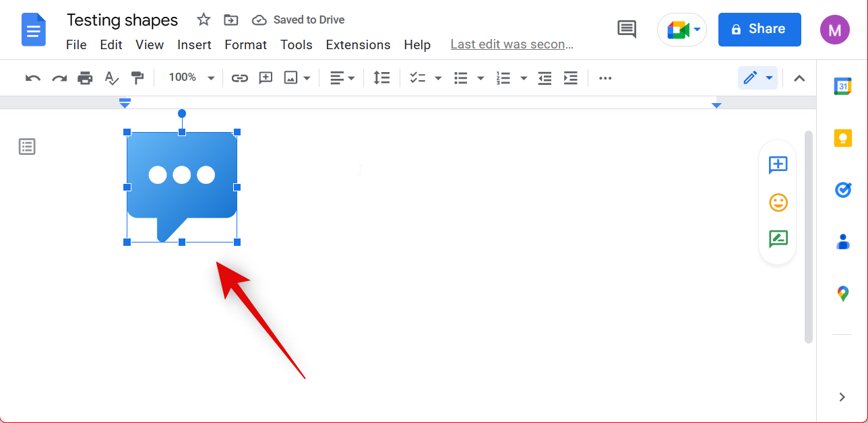Click the vertical document scrollbar
Viewport: 868px width, 423px height.
pos(809,237)
